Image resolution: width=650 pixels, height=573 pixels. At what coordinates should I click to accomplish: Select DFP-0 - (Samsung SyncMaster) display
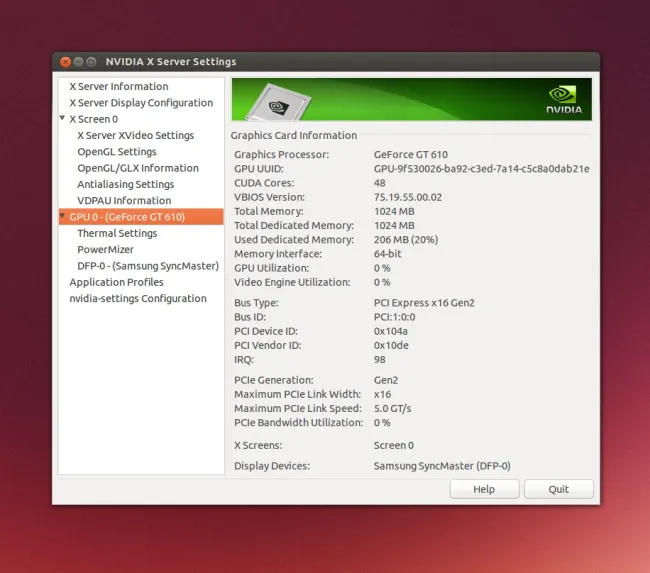147,266
